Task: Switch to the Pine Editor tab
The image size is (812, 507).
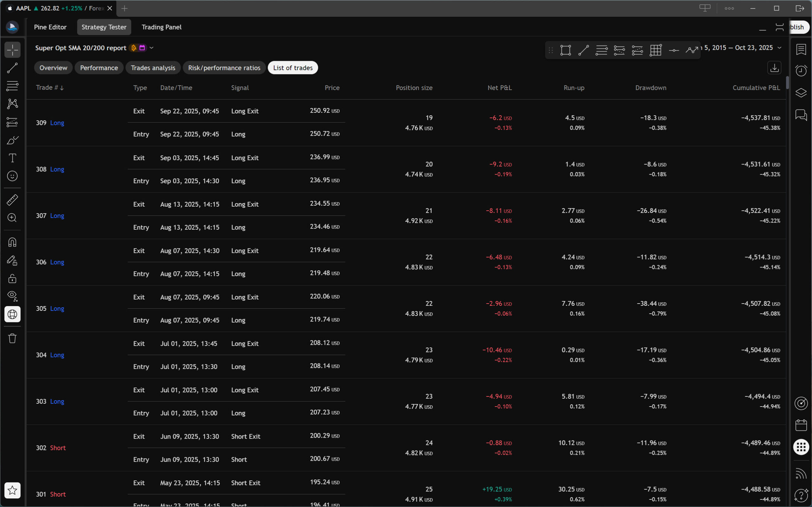Action: pos(50,27)
